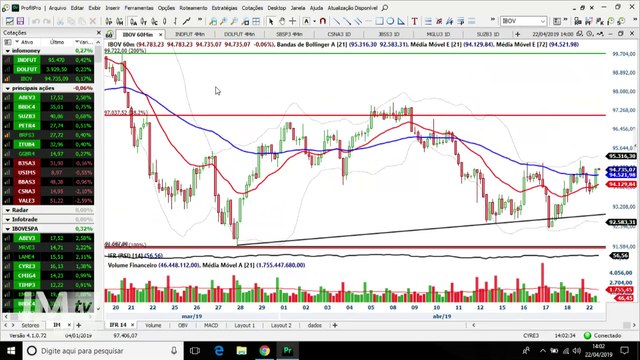Select the arrow pointer tool
This screenshot has height=360, width=640.
coord(271,21)
